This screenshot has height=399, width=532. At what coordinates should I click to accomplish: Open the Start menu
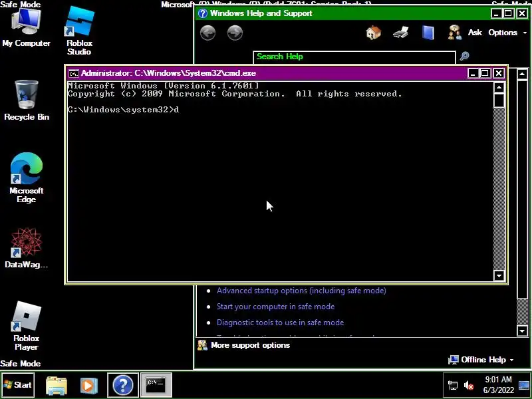(18, 385)
